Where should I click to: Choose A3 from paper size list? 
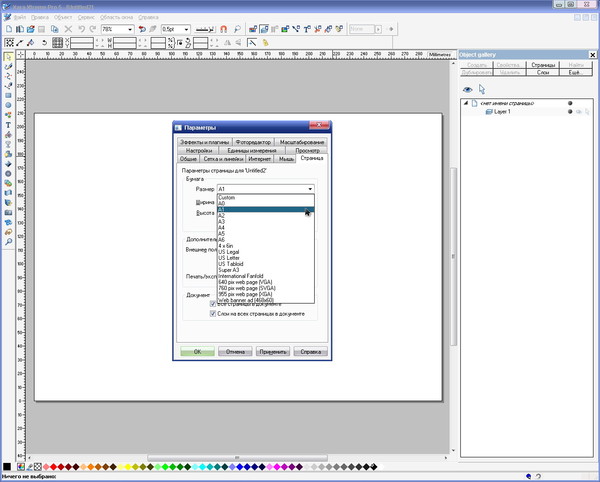click(x=266, y=221)
